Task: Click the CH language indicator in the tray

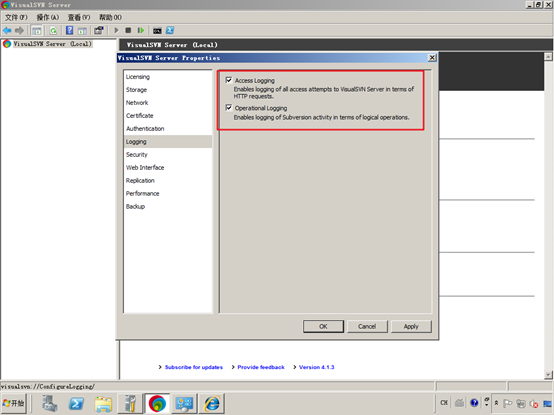Action: pyautogui.click(x=444, y=403)
